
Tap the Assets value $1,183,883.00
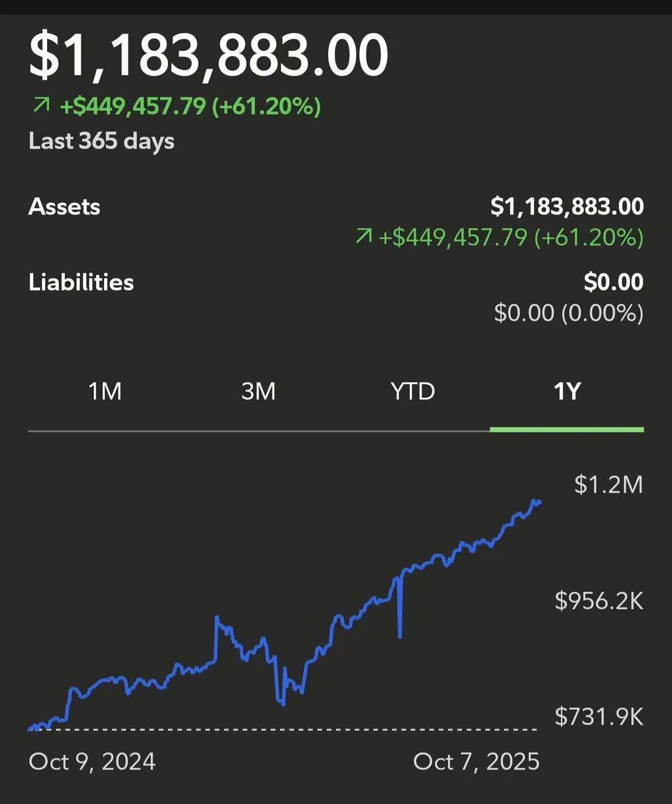567,207
